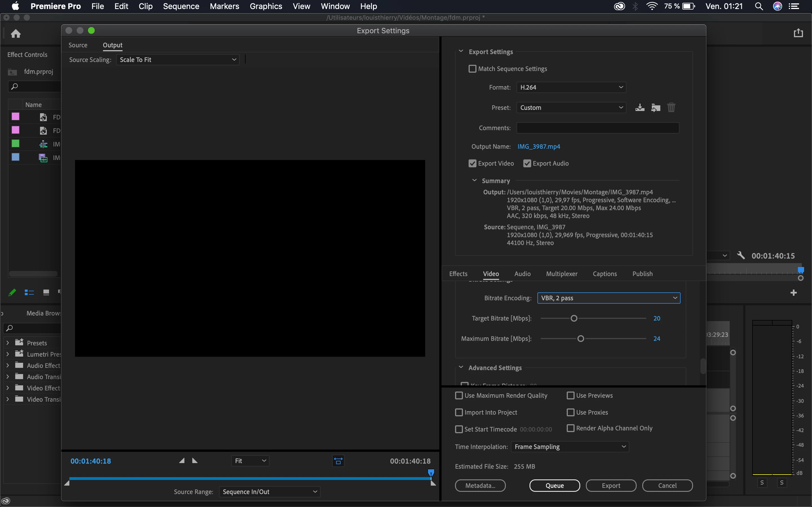Open the Sequence menu
Image resolution: width=812 pixels, height=507 pixels.
pos(181,6)
